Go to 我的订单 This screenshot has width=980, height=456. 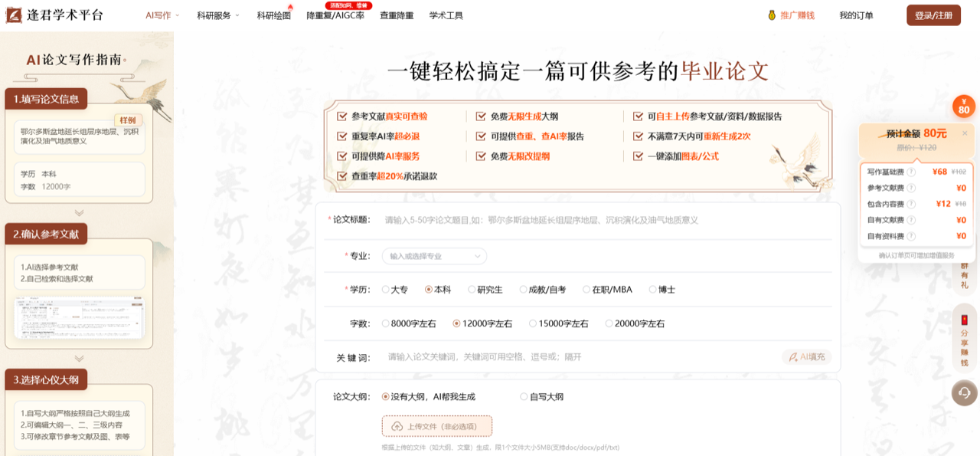[x=856, y=15]
